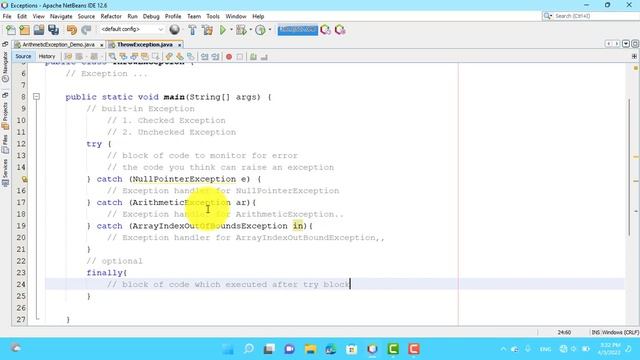This screenshot has width=640, height=360.
Task: Clean and Build Project icon
Action: click(207, 30)
